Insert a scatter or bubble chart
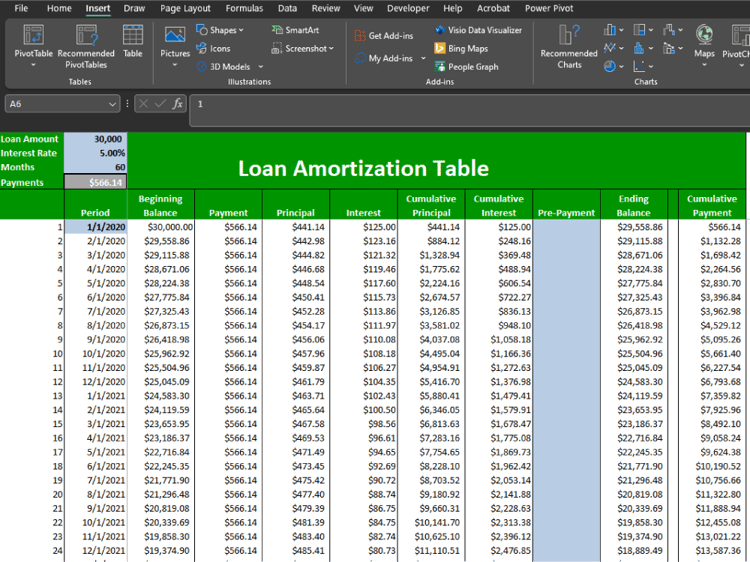The image size is (750, 562). pos(639,66)
